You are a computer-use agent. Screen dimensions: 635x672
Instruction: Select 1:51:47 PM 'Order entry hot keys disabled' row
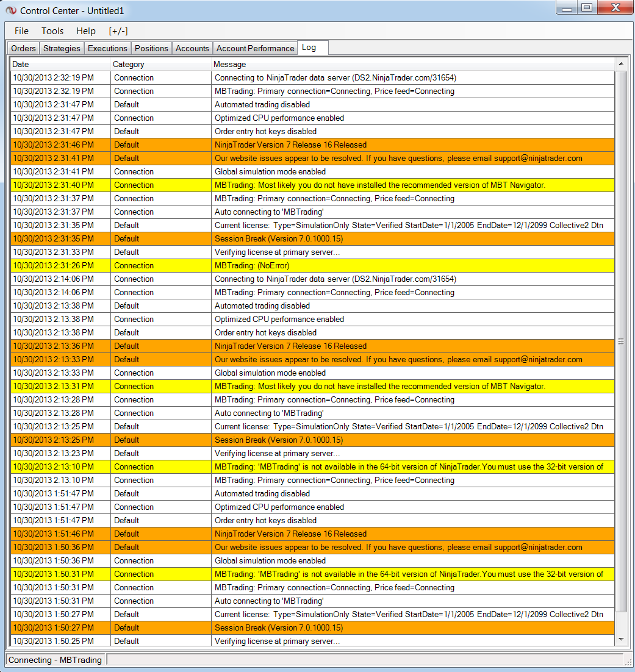312,520
